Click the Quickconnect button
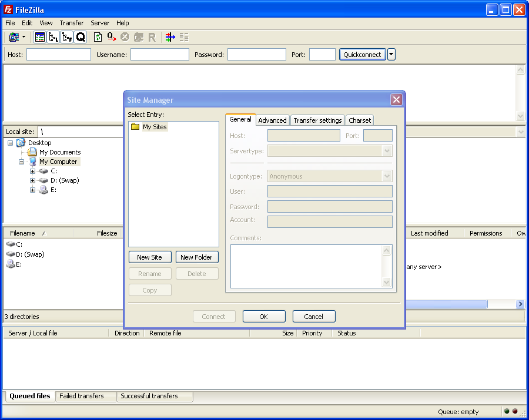529x420 pixels. pos(362,55)
